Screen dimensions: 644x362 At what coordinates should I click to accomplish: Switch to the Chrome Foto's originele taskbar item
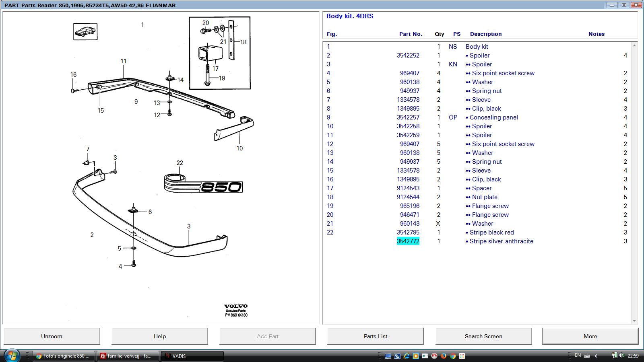64,356
